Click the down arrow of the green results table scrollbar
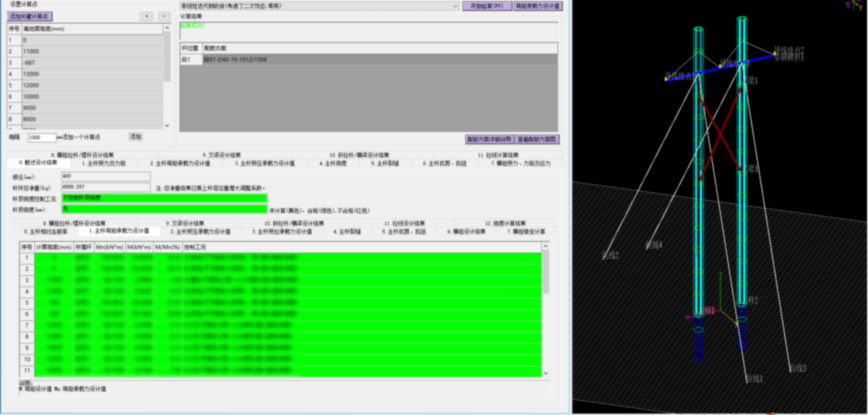 pos(545,373)
